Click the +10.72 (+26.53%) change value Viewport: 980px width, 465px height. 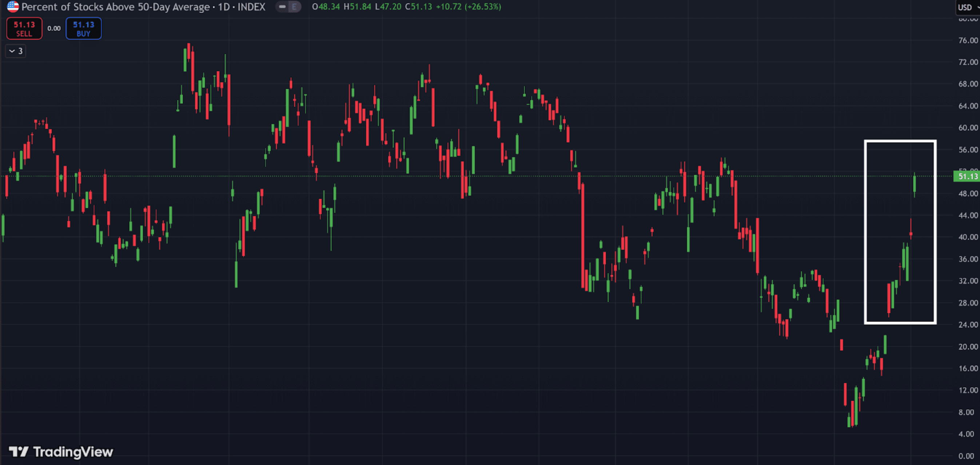(x=468, y=7)
